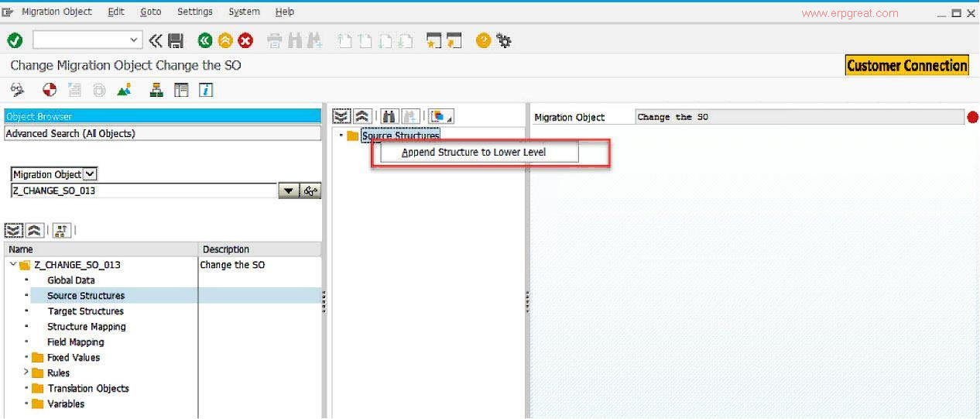Screen dimensions: 980x419
Task: Select Source Structures in left object tree
Action: (86, 296)
